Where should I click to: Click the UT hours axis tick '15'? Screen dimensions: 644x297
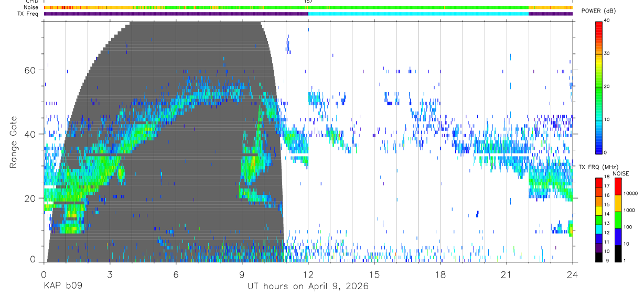374,275
